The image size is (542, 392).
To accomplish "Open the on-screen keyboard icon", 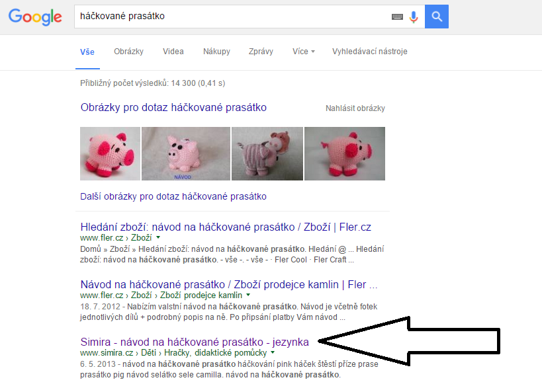I will click(397, 17).
